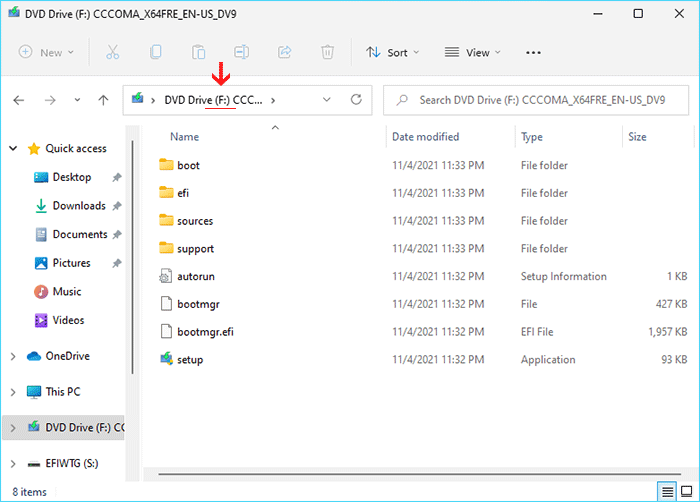This screenshot has width=700, height=502.
Task: Open the See more ellipsis menu
Action: pyautogui.click(x=533, y=53)
